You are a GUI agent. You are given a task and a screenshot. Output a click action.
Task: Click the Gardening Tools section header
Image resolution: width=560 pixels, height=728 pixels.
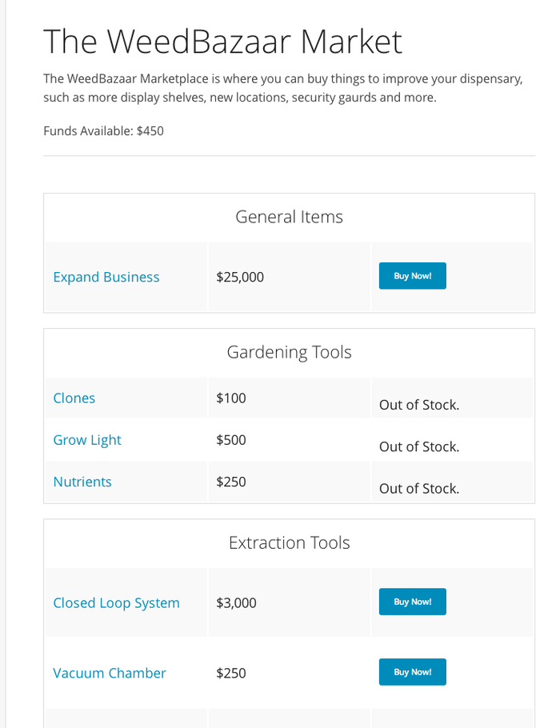point(290,352)
